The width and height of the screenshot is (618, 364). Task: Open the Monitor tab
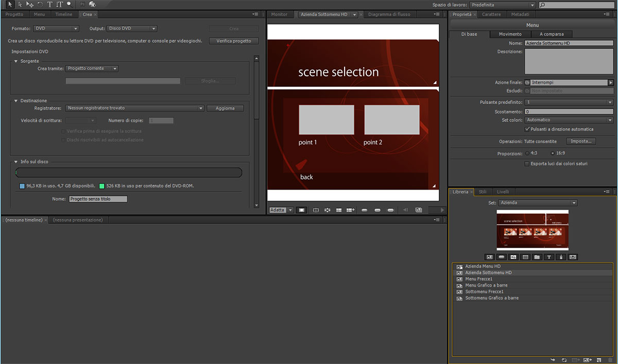(x=279, y=14)
